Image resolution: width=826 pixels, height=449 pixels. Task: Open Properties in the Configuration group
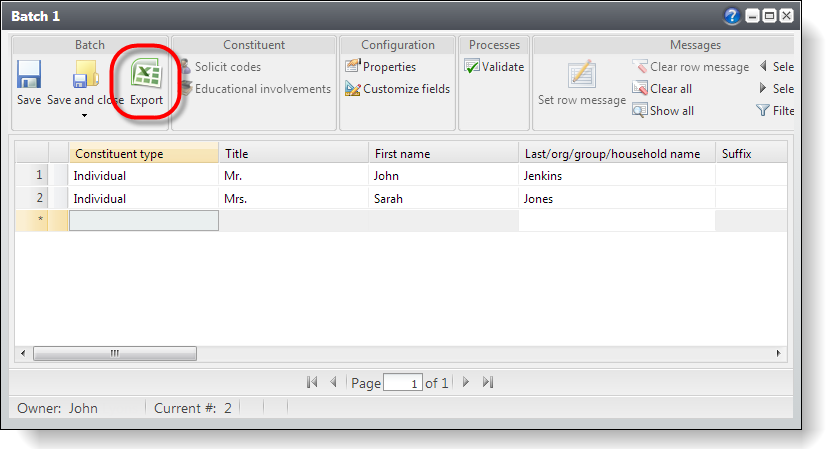point(381,67)
